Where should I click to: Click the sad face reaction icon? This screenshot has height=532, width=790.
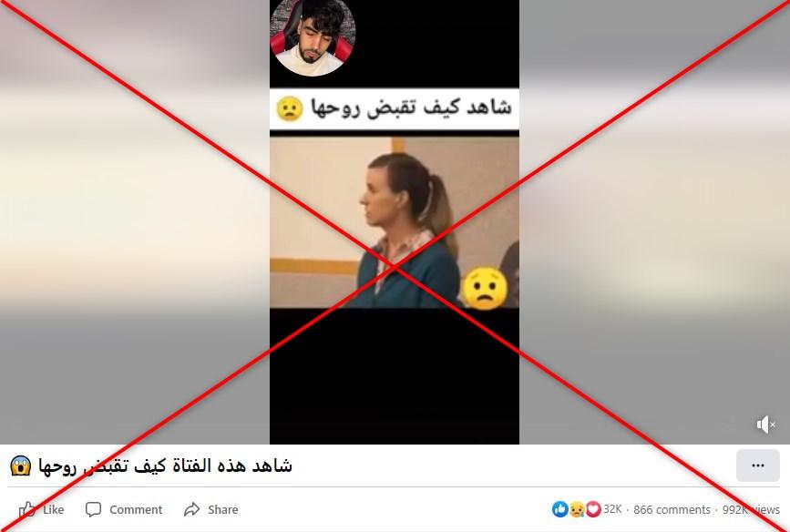[577, 510]
